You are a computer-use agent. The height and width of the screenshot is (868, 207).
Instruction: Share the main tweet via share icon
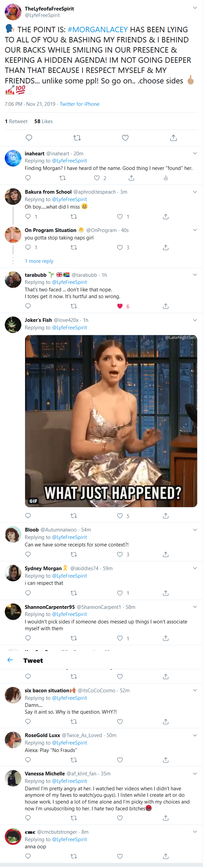(173, 138)
